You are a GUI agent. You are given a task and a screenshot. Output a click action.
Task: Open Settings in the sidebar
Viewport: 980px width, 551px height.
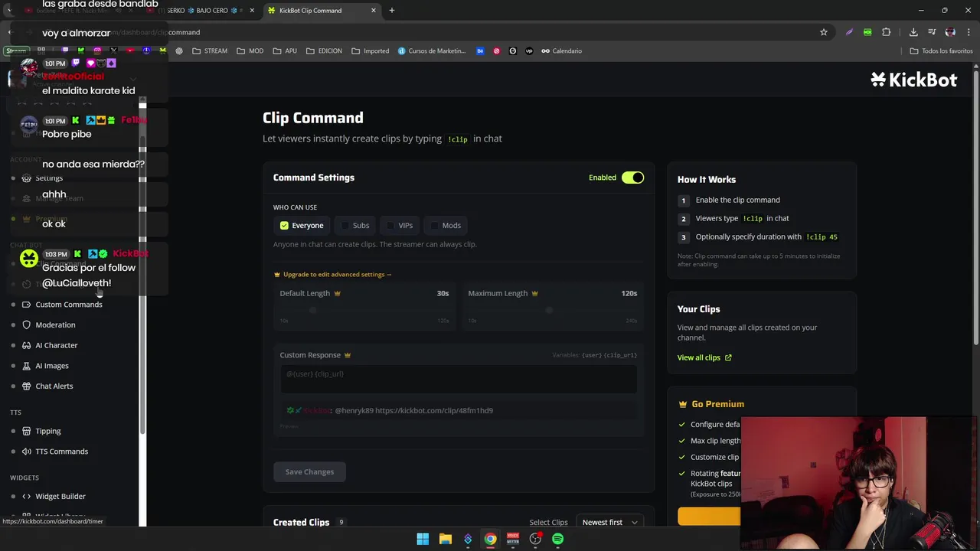pyautogui.click(x=49, y=178)
